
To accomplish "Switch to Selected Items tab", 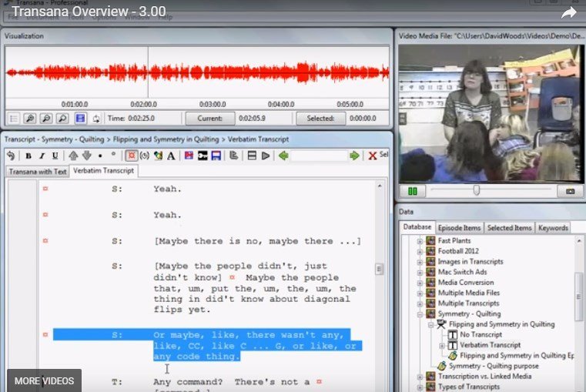I will tap(510, 228).
